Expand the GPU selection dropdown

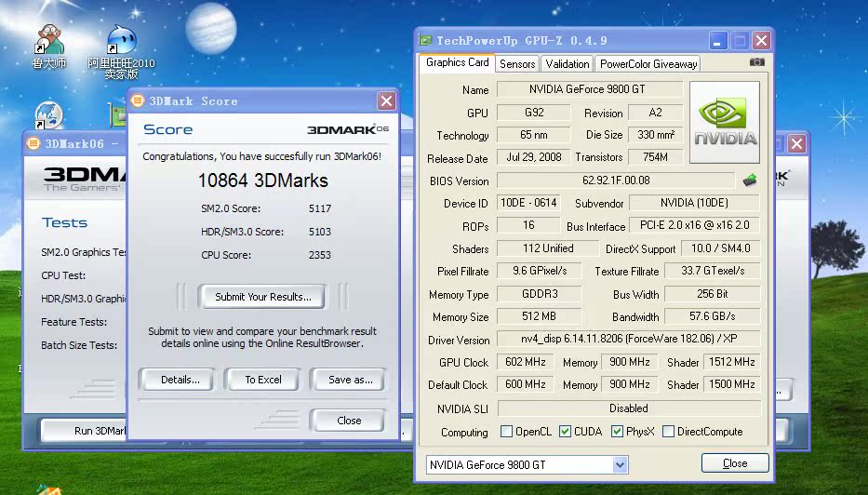coord(621,464)
